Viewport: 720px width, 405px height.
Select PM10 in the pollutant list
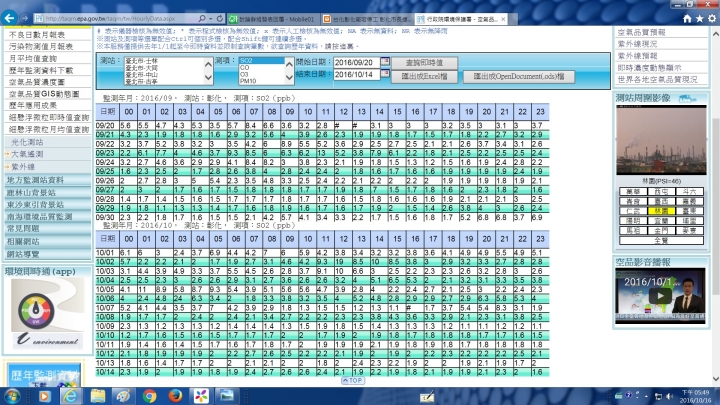[x=248, y=81]
